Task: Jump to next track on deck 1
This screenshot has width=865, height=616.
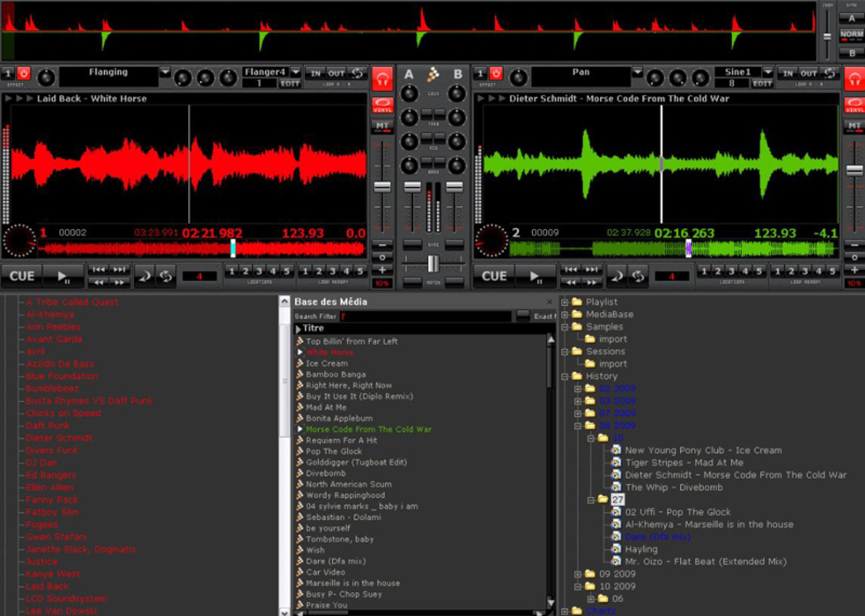Action: click(x=119, y=269)
